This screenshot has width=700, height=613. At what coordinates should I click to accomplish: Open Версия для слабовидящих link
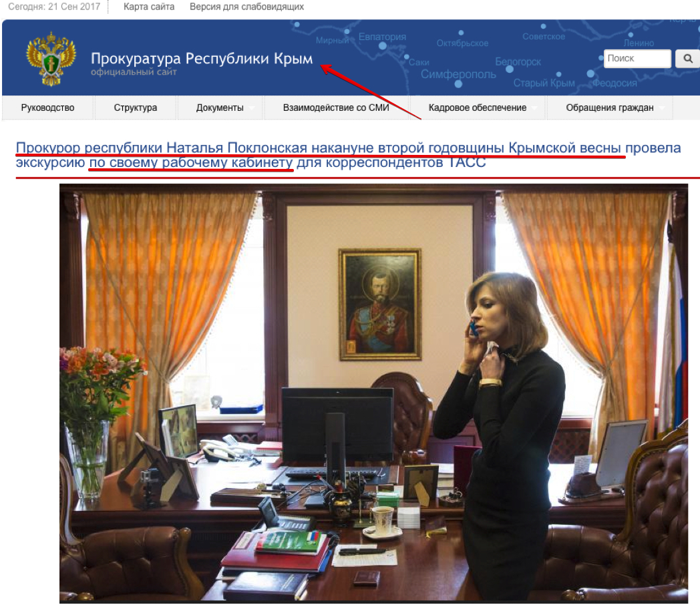point(246,7)
